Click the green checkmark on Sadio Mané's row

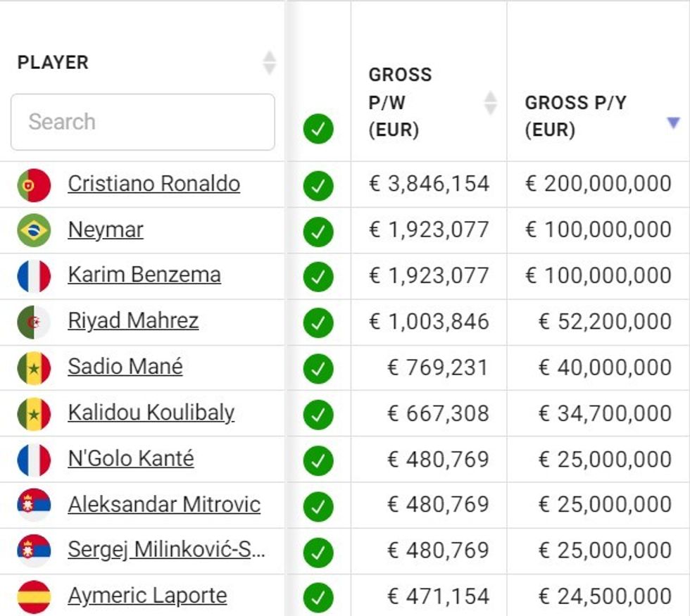click(318, 367)
